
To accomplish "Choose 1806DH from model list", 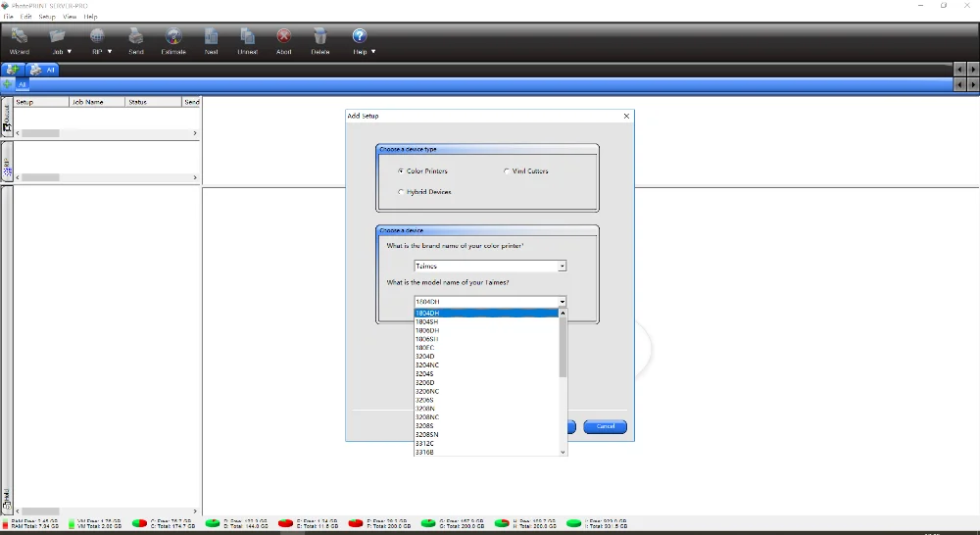I will pos(486,330).
